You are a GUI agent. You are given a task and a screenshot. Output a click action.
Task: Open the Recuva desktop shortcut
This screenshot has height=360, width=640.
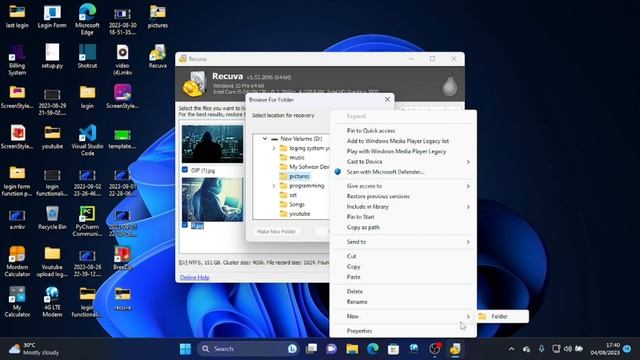(158, 56)
